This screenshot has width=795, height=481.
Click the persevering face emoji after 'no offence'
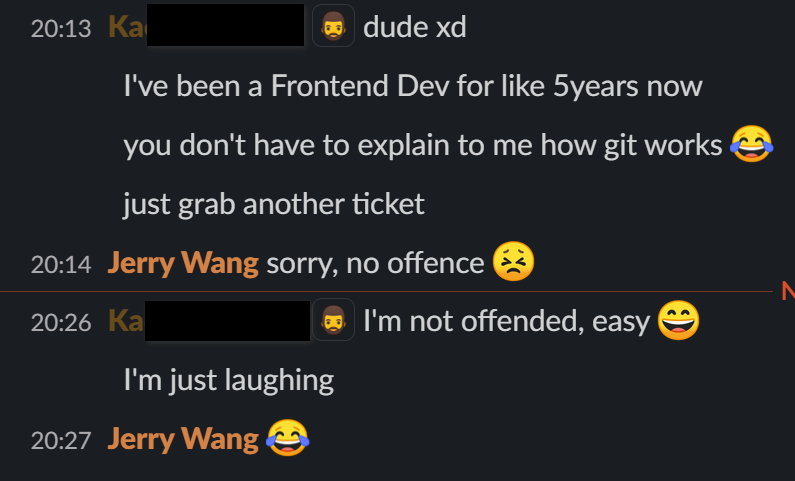(x=514, y=262)
